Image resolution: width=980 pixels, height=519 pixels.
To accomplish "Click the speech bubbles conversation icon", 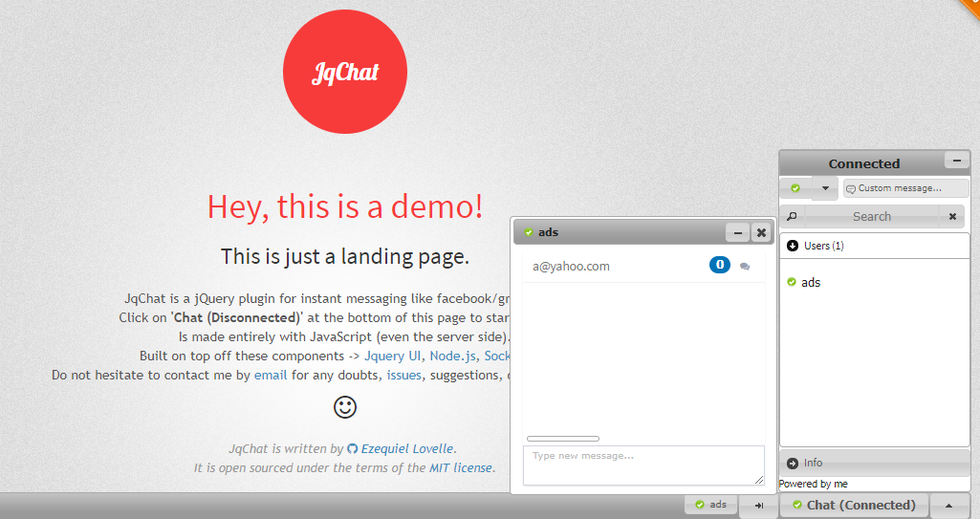I will coord(745,267).
